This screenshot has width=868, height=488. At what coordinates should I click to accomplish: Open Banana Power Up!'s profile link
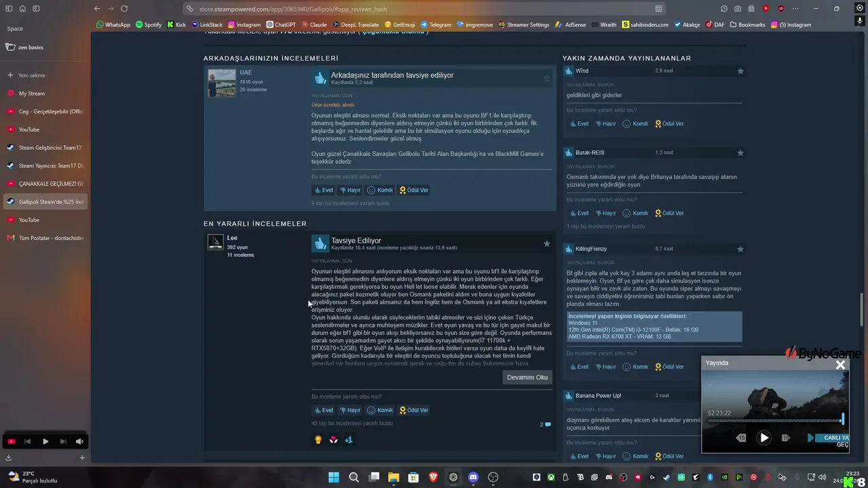598,395
